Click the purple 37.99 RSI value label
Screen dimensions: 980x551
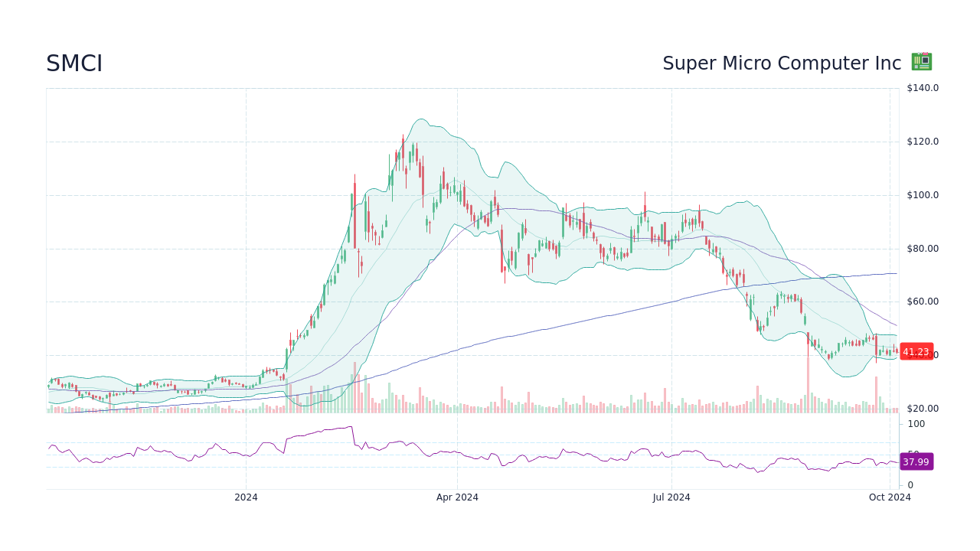(x=916, y=462)
